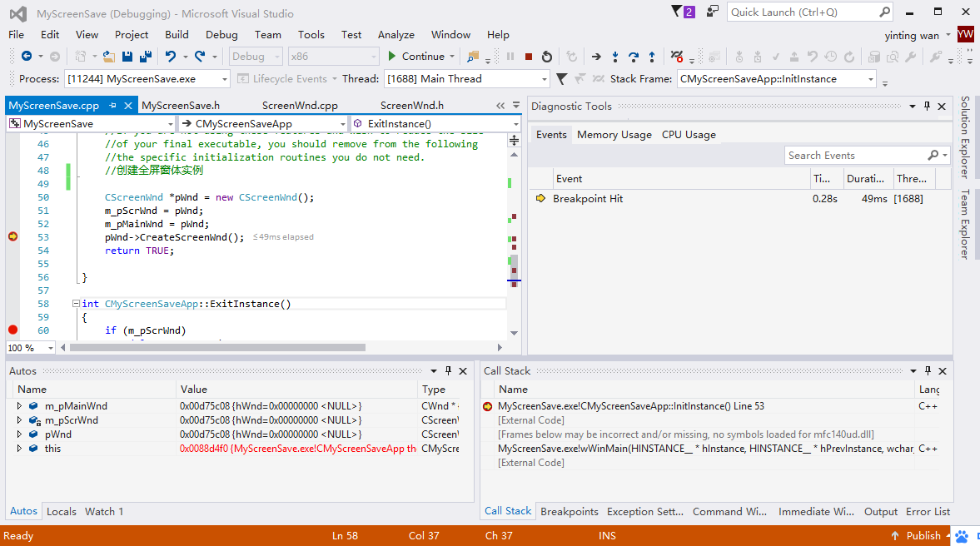The image size is (980, 546).
Task: Close the Diagnostic Tools panel
Action: coord(942,107)
